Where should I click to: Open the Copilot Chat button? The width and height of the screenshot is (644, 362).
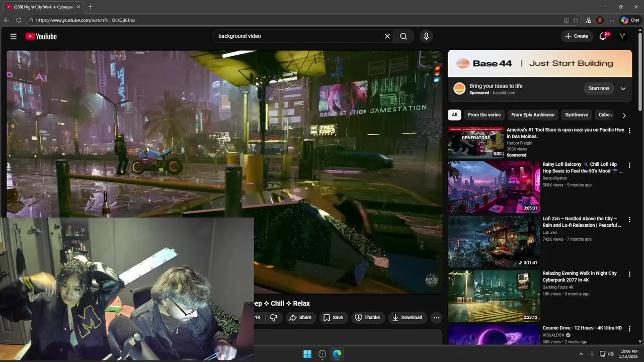[630, 20]
